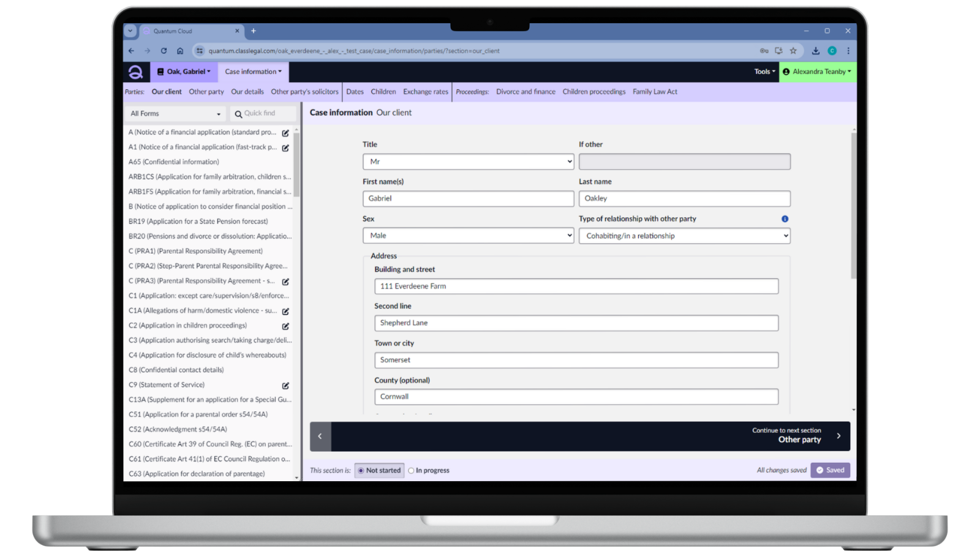The height and width of the screenshot is (551, 980).
Task: Open the Title dropdown
Action: click(468, 162)
